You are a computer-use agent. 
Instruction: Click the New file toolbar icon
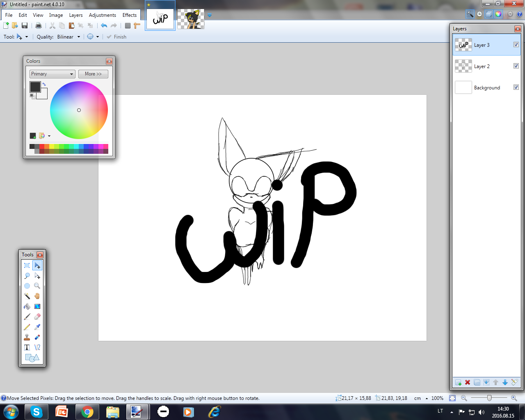point(6,25)
